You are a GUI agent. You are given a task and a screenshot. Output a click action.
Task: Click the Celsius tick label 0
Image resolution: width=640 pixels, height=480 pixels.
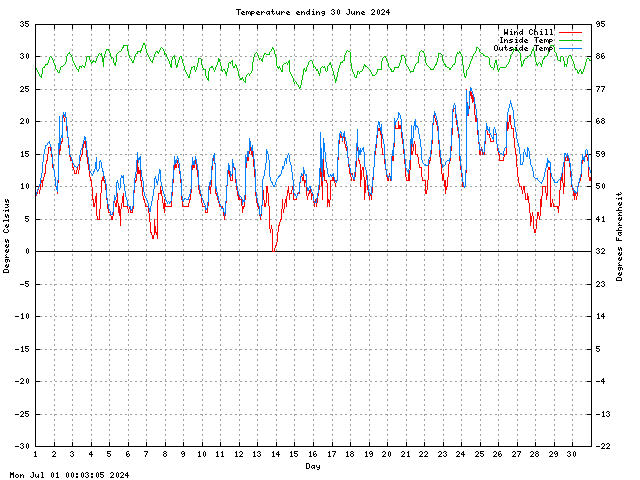click(27, 251)
